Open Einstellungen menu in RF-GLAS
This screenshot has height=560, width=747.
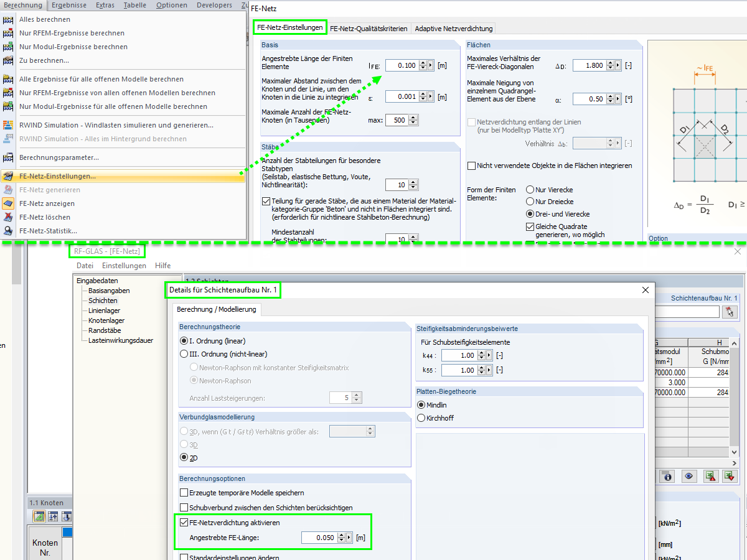click(x=125, y=266)
